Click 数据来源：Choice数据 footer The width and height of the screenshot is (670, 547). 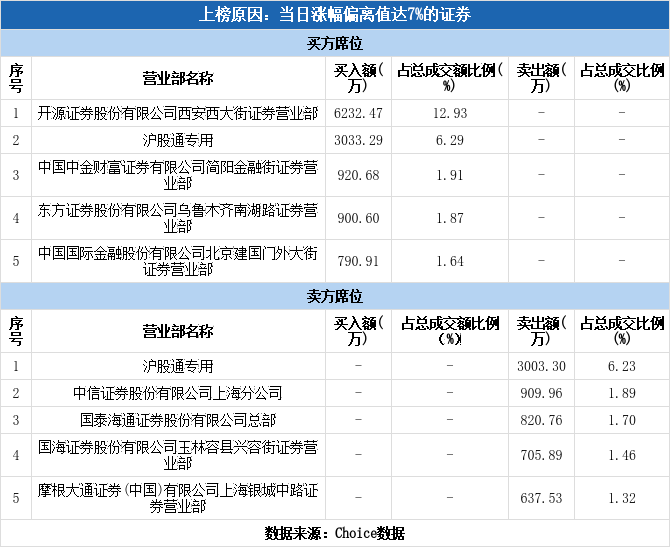[x=335, y=533]
